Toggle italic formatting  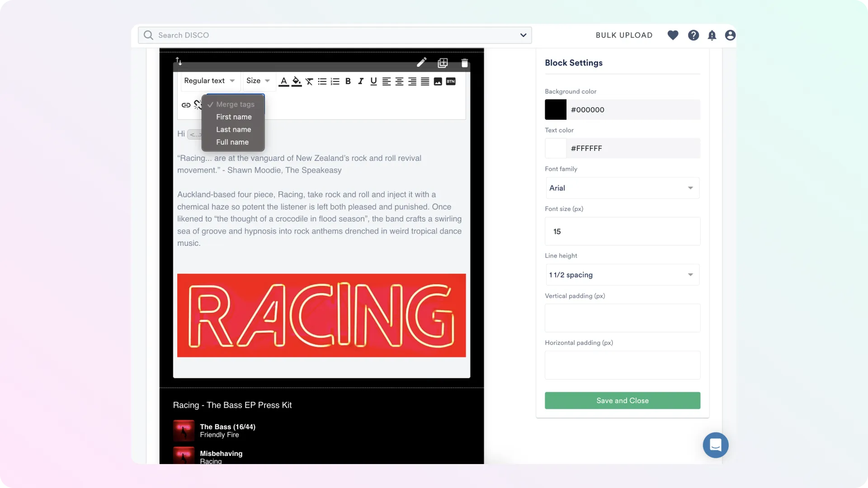click(x=360, y=81)
